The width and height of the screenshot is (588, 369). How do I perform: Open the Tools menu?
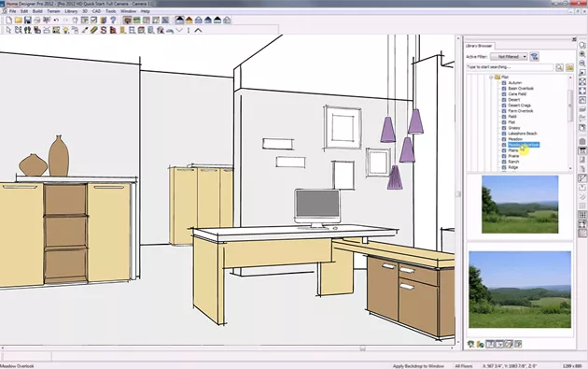pyautogui.click(x=111, y=11)
